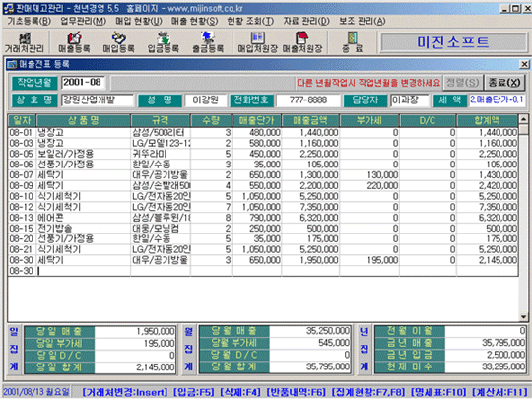Open the 거래처관리 toolbar icon

point(25,42)
